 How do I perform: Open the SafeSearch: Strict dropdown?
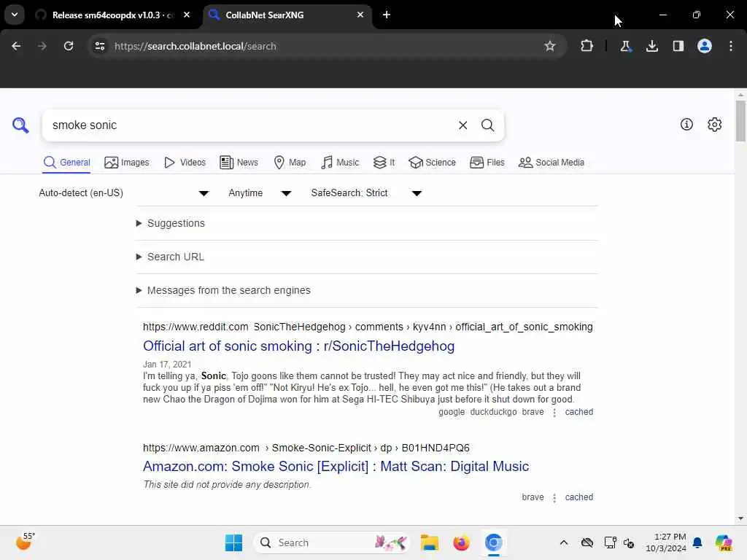pyautogui.click(x=366, y=192)
